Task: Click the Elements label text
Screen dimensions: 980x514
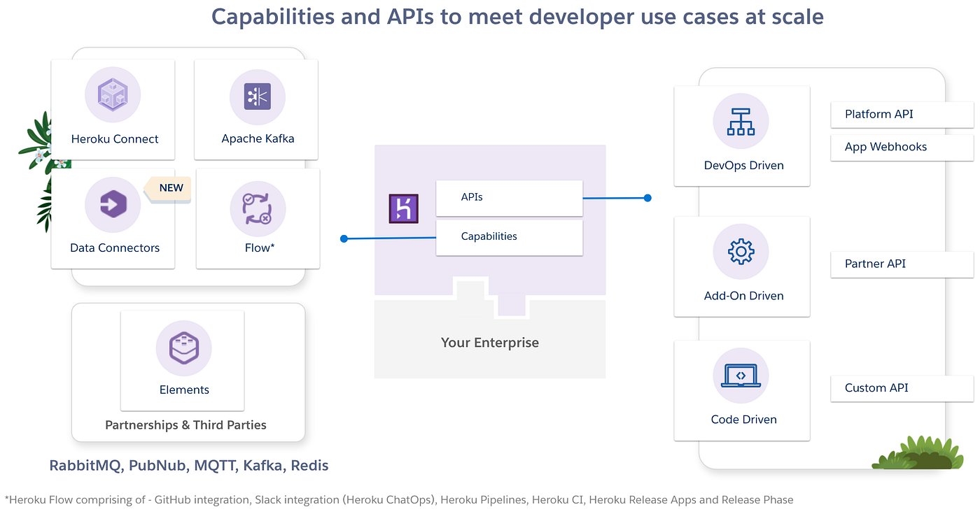Action: pyautogui.click(x=184, y=390)
